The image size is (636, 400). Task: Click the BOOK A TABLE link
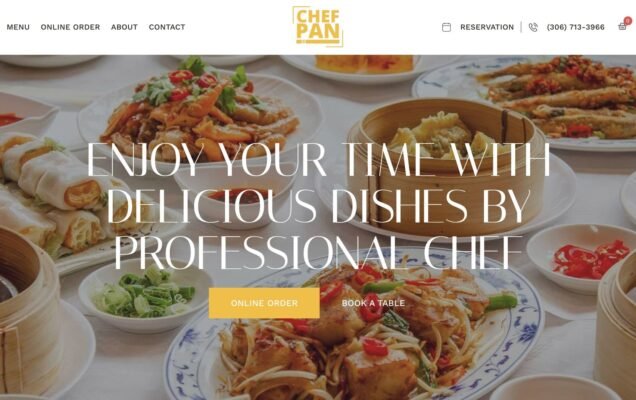[373, 303]
